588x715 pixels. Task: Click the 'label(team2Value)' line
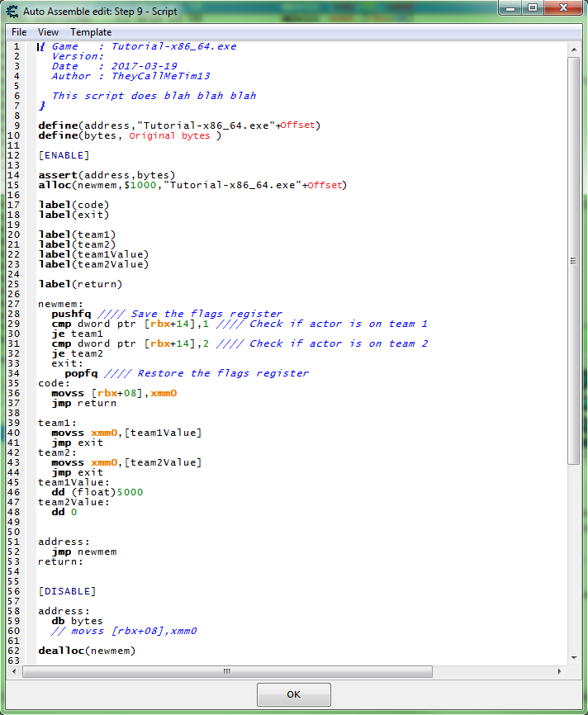click(x=93, y=264)
